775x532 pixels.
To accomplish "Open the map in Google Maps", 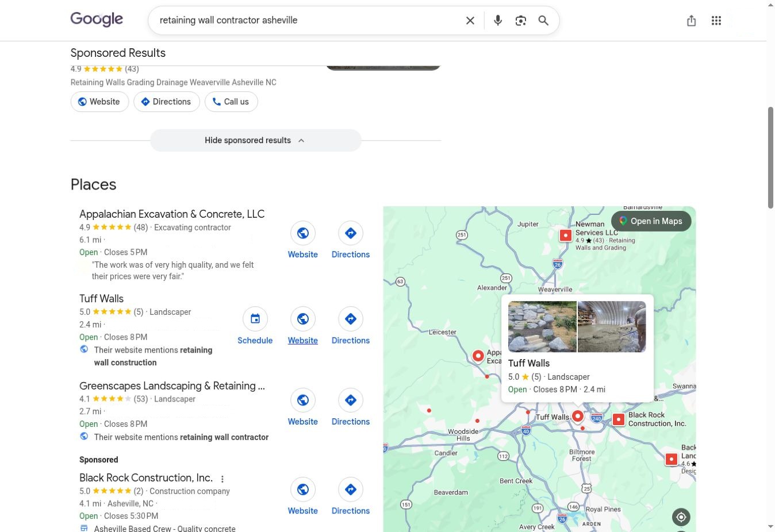I will (651, 221).
